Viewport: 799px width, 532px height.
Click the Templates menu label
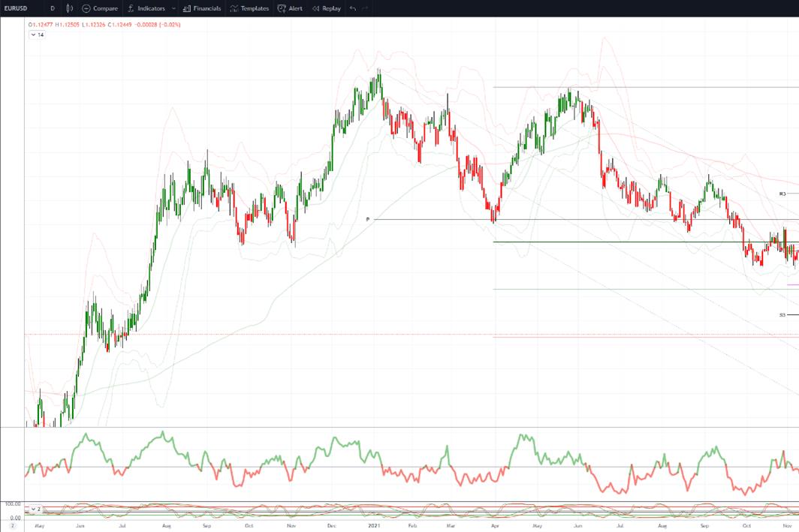[x=255, y=9]
